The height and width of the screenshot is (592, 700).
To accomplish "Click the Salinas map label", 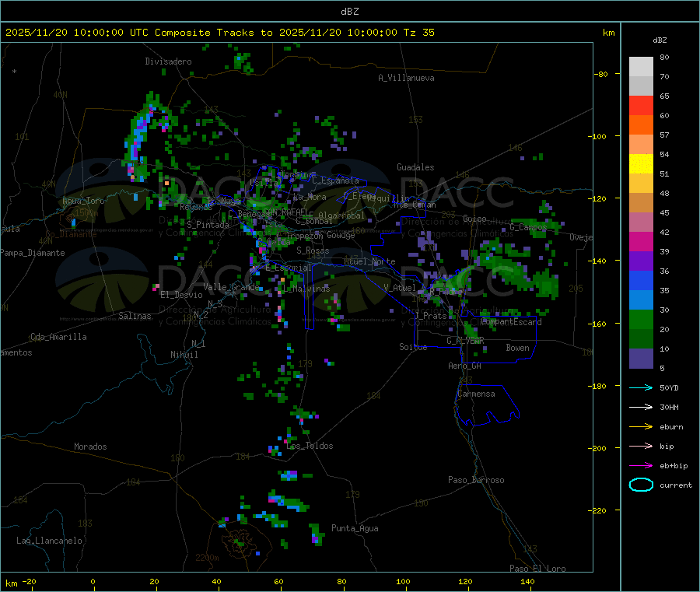I will point(135,316).
